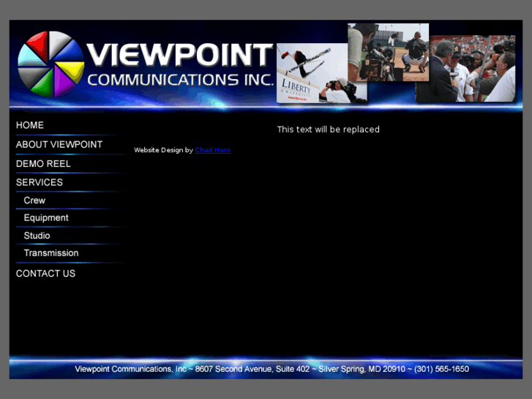Screen dimensions: 532x399
Task: Open the HOME navigation item
Action: click(30, 125)
